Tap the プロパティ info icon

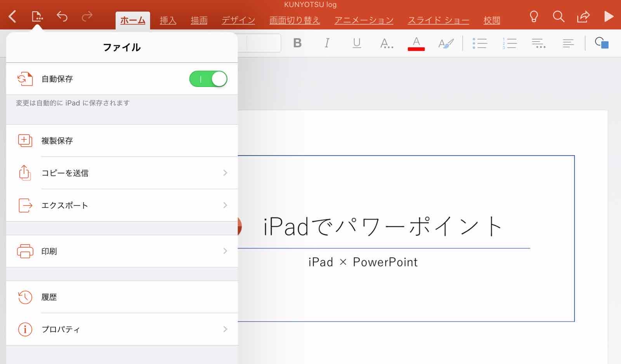(25, 329)
